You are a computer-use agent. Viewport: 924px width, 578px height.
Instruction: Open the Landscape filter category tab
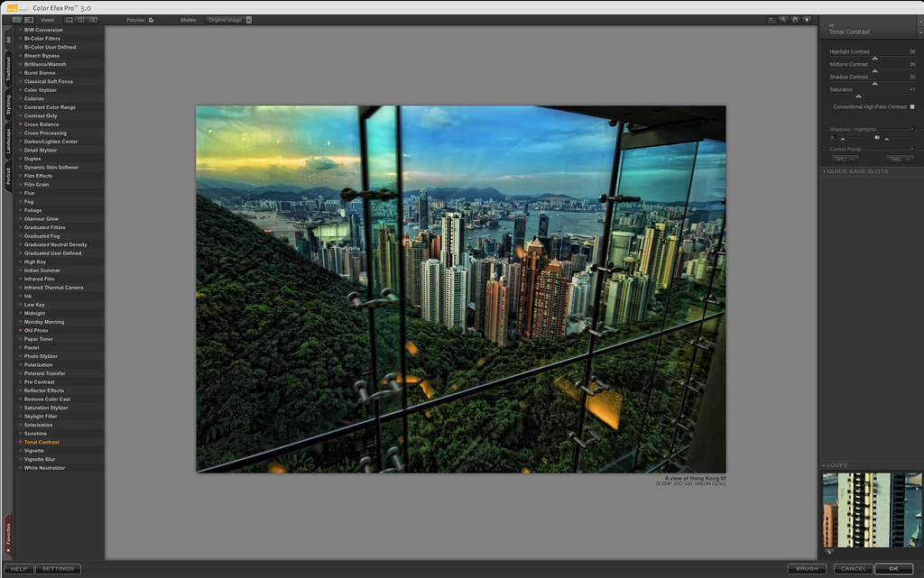[8, 140]
